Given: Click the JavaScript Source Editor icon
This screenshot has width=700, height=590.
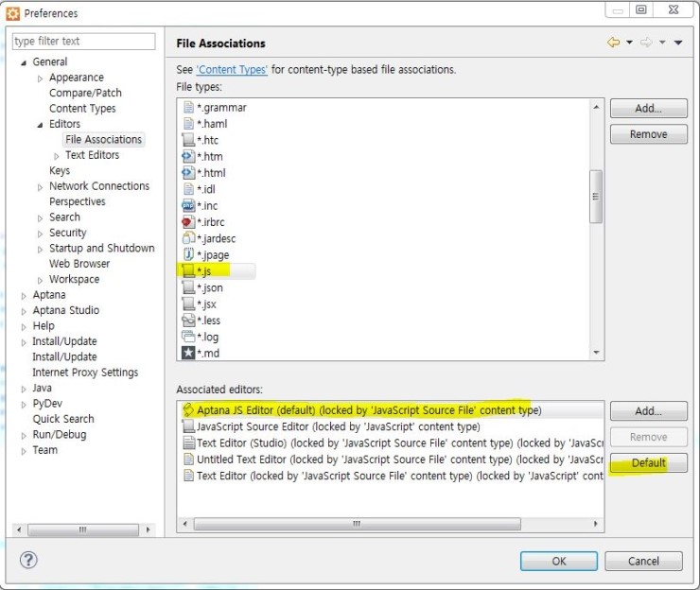Looking at the screenshot, I should pyautogui.click(x=188, y=426).
